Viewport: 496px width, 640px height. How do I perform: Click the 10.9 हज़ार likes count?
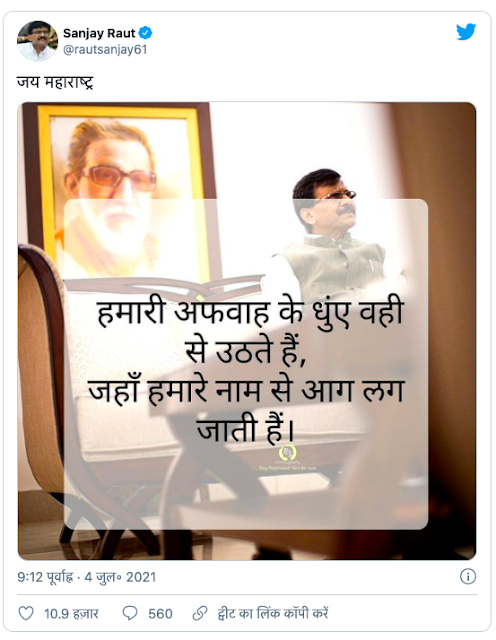pos(71,613)
